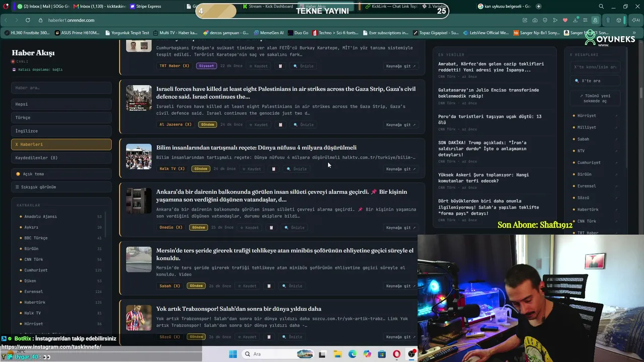Open Task View on the taskbar

click(323, 354)
